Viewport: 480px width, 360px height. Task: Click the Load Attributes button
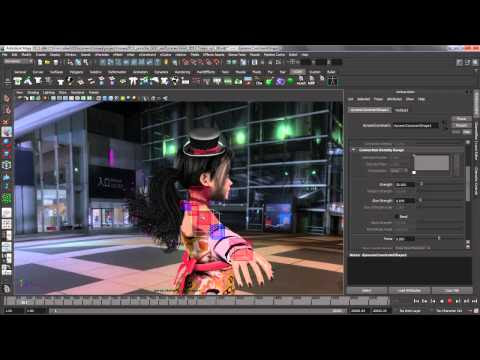409,291
